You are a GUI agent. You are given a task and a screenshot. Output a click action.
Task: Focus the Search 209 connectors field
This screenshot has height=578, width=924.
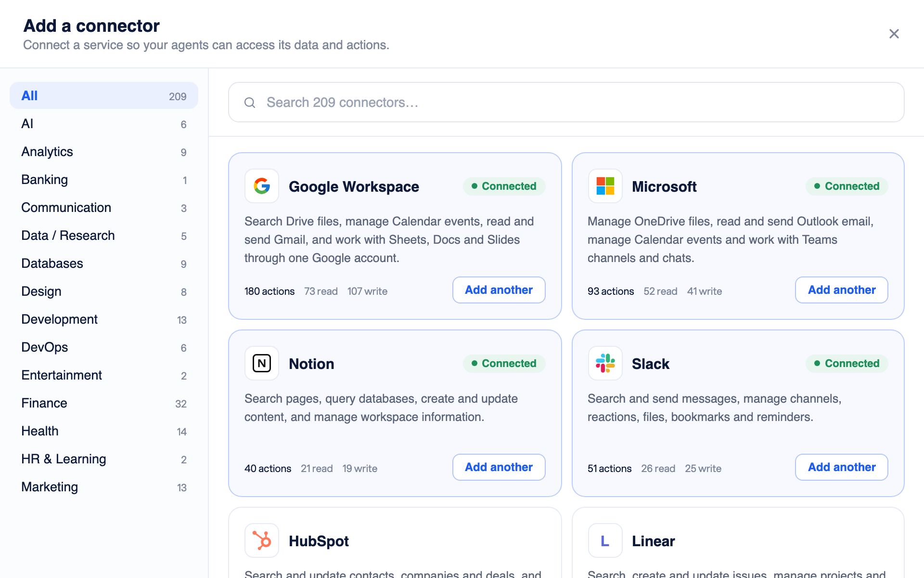pos(566,102)
